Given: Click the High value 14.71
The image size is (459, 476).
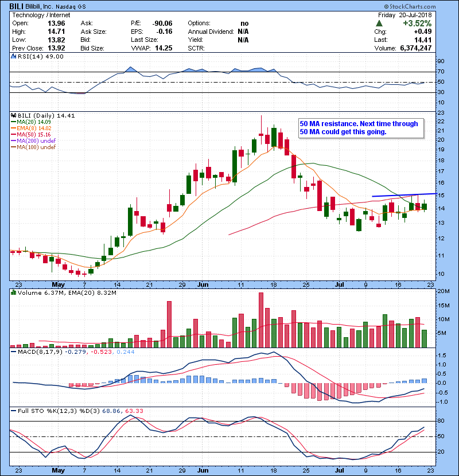Looking at the screenshot, I should pyautogui.click(x=56, y=32).
